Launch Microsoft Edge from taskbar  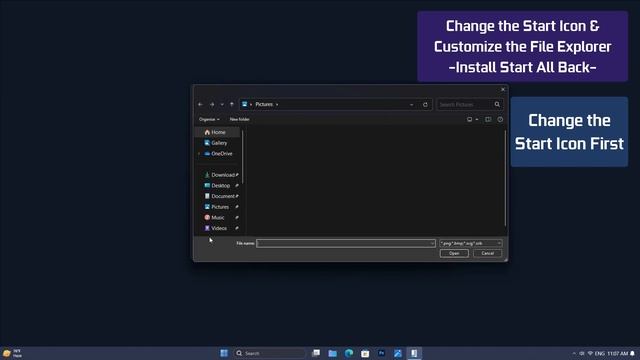click(349, 353)
